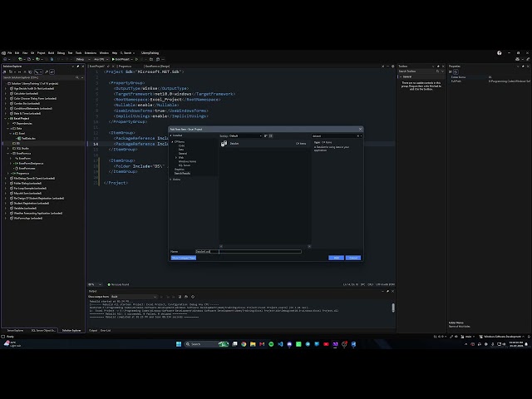532x399 pixels.
Task: Click the Solution Explorer Properties wrench icon
Action: click(47, 72)
